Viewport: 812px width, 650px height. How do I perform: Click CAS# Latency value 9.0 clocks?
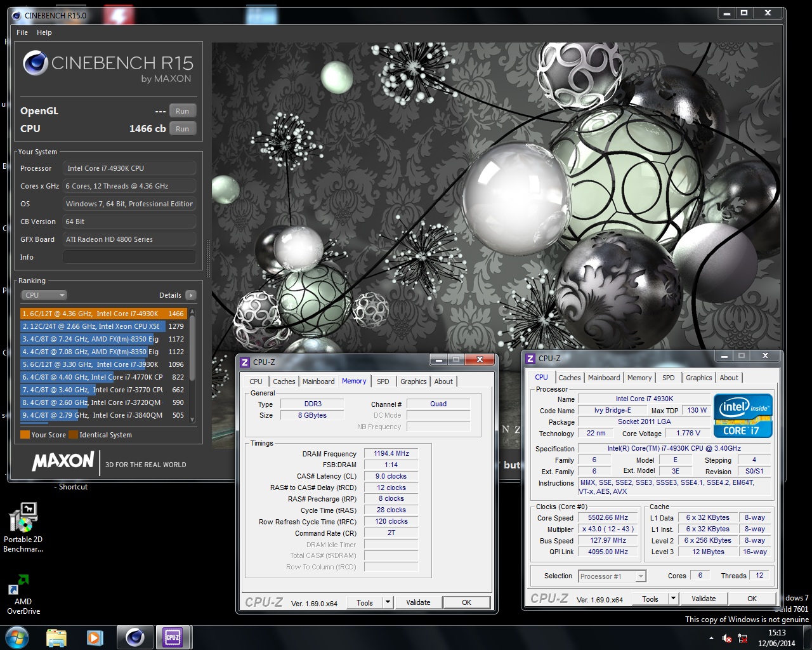point(391,476)
